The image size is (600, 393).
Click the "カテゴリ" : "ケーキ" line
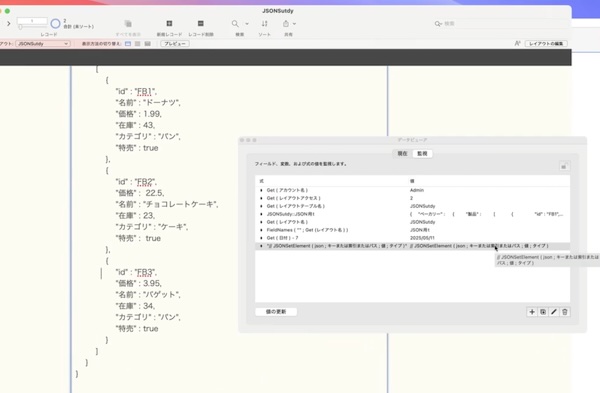pyautogui.click(x=152, y=227)
